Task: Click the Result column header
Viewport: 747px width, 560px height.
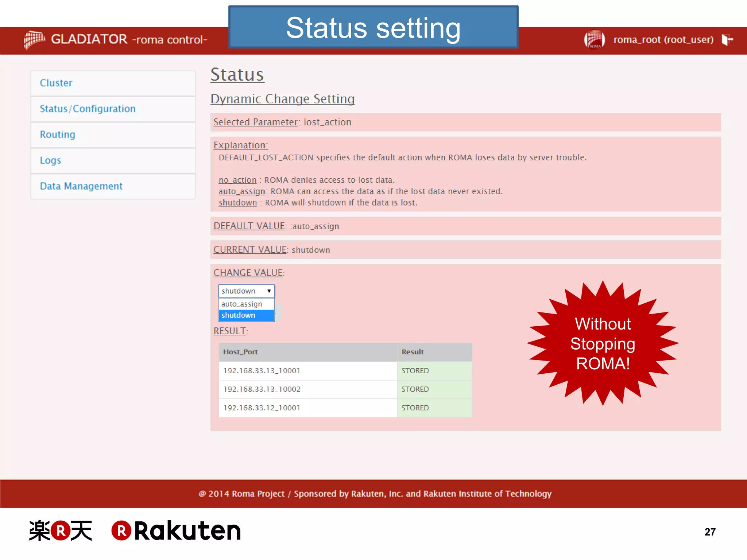Action: pos(413,352)
